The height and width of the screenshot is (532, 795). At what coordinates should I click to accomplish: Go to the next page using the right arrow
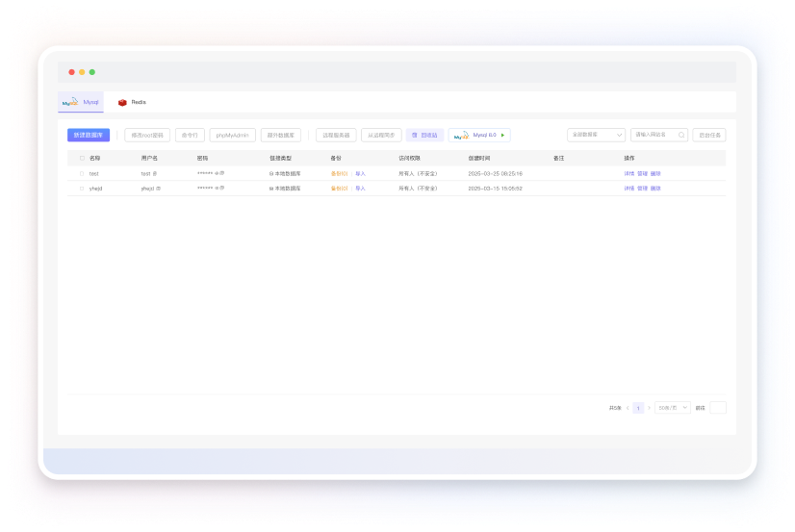tap(649, 408)
